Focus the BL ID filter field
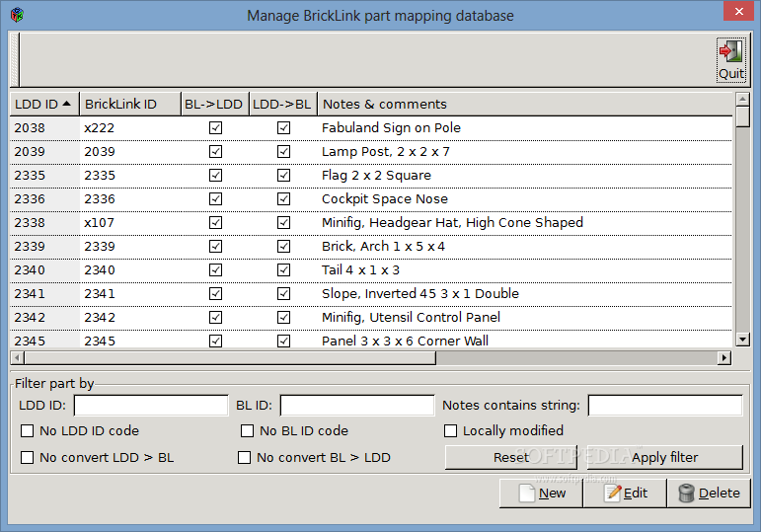This screenshot has width=761, height=532. coord(357,406)
